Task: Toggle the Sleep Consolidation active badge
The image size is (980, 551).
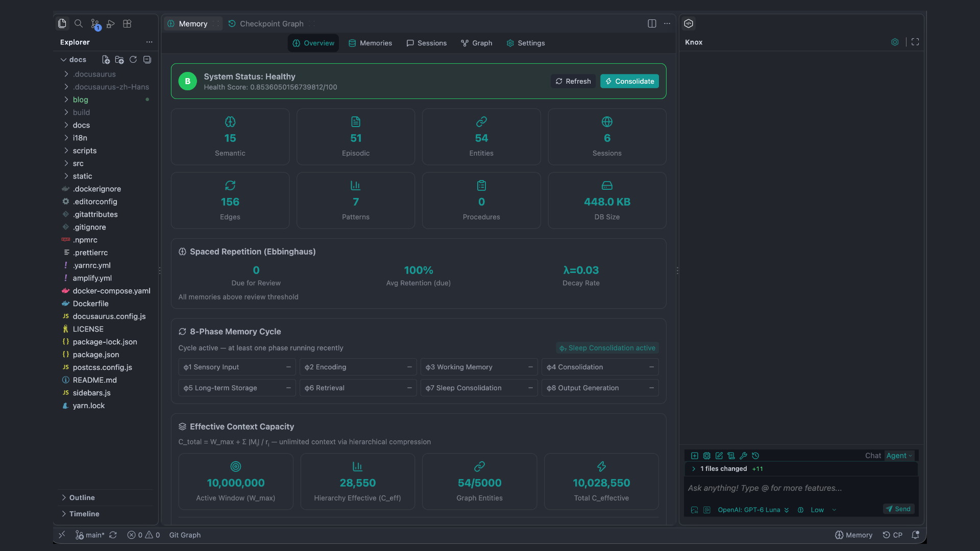Action: pos(607,348)
